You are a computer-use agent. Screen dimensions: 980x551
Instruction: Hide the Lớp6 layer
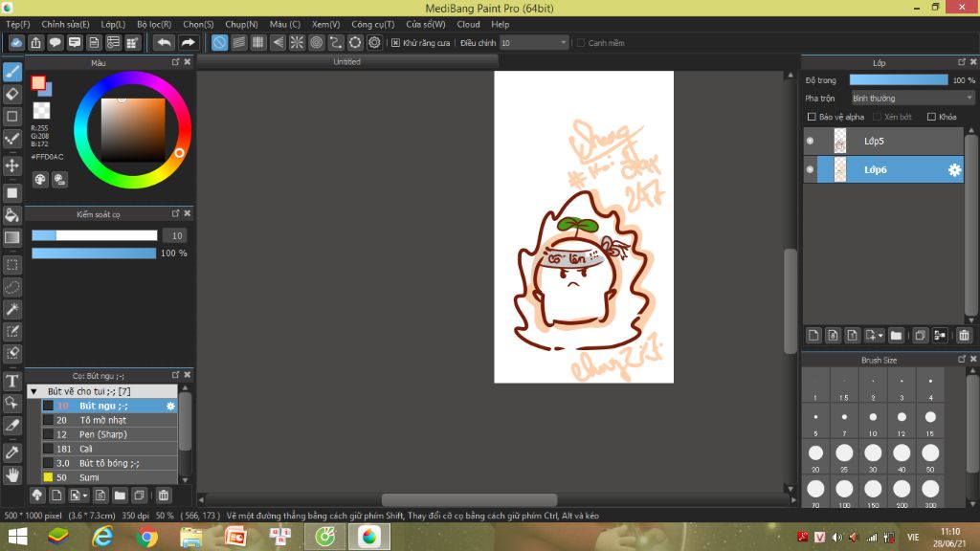(x=810, y=170)
